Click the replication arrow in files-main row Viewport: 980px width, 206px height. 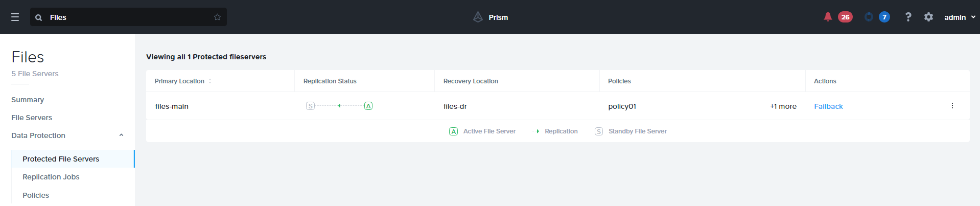click(x=339, y=106)
